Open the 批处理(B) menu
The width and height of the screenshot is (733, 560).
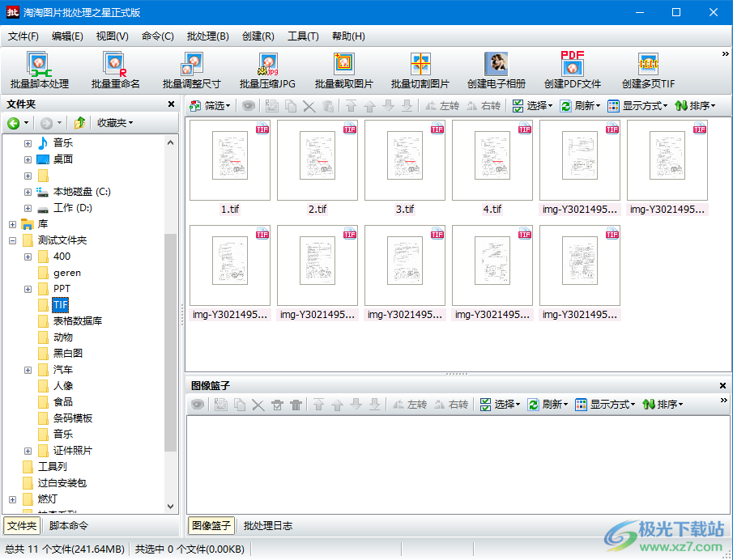coord(207,36)
